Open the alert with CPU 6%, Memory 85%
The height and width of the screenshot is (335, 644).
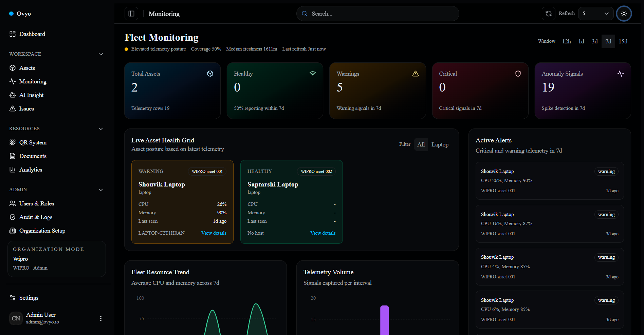tap(550, 310)
